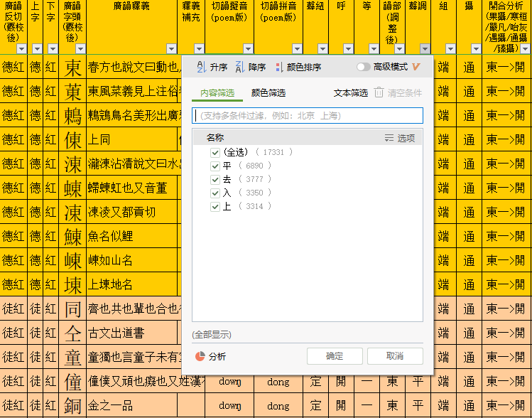Select 廣韻釋義 column header cell
This screenshot has width=532, height=418.
coord(132,27)
